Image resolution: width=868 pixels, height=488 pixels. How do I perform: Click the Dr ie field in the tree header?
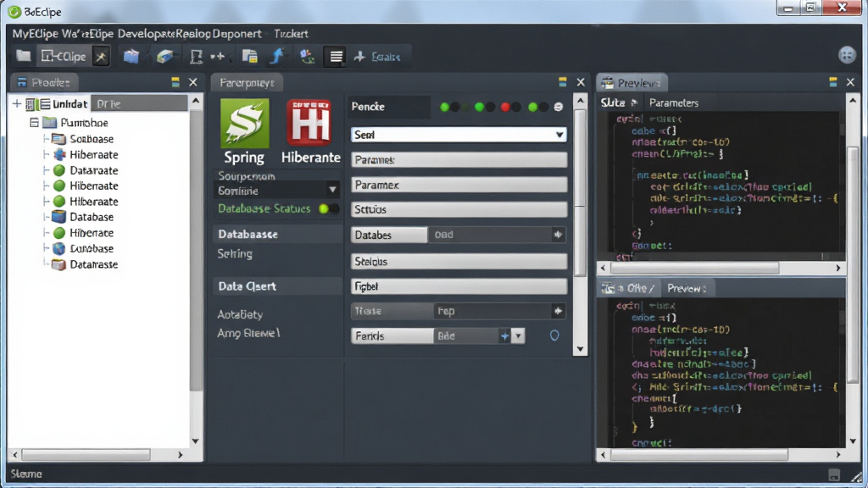[x=140, y=103]
